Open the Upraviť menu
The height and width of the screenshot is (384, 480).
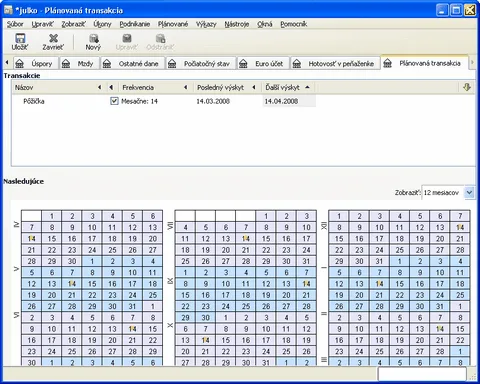point(42,24)
